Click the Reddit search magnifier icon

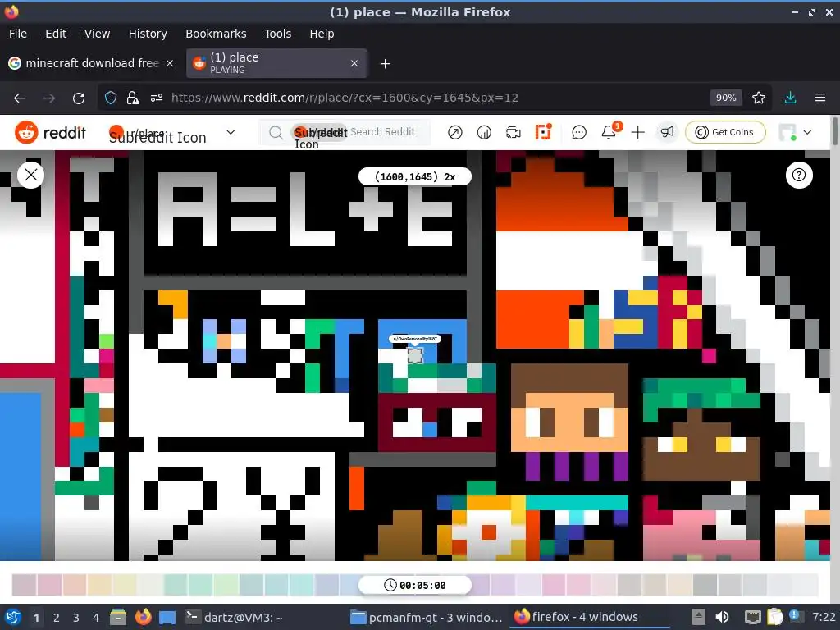(x=276, y=132)
